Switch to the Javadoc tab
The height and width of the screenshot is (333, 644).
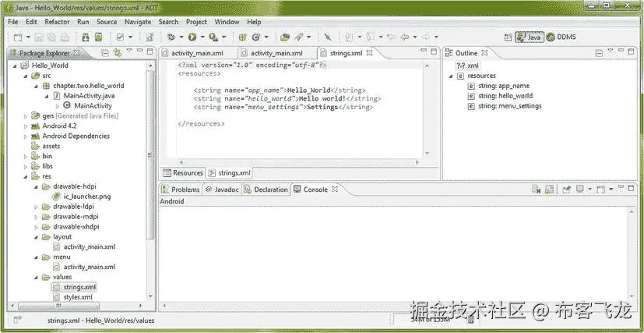pyautogui.click(x=222, y=190)
